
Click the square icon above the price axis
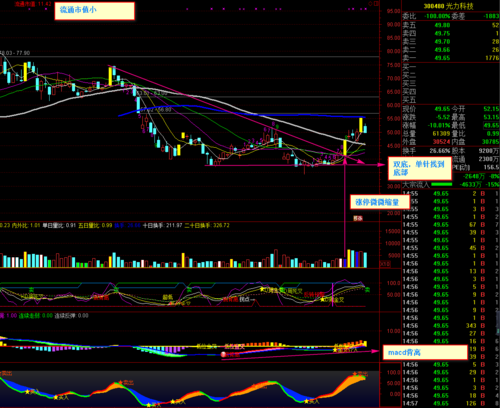pyautogui.click(x=376, y=4)
